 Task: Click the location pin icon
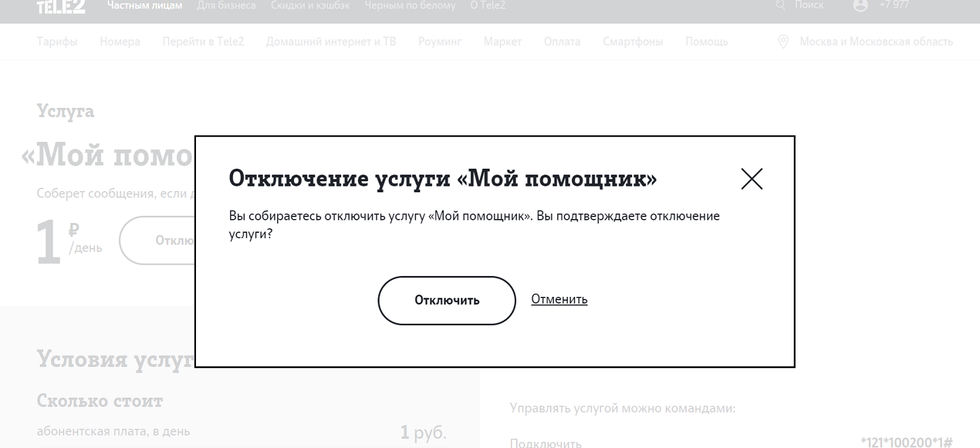pyautogui.click(x=783, y=42)
